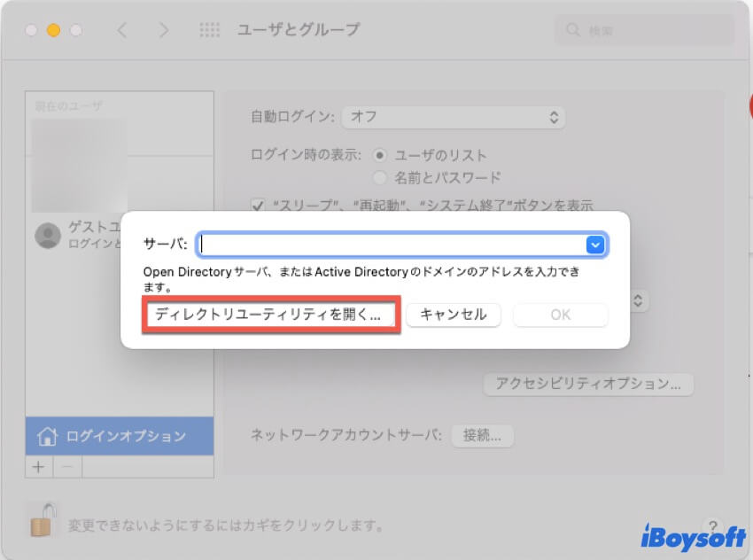
Task: Add a new user with the plus icon
Action: point(38,467)
